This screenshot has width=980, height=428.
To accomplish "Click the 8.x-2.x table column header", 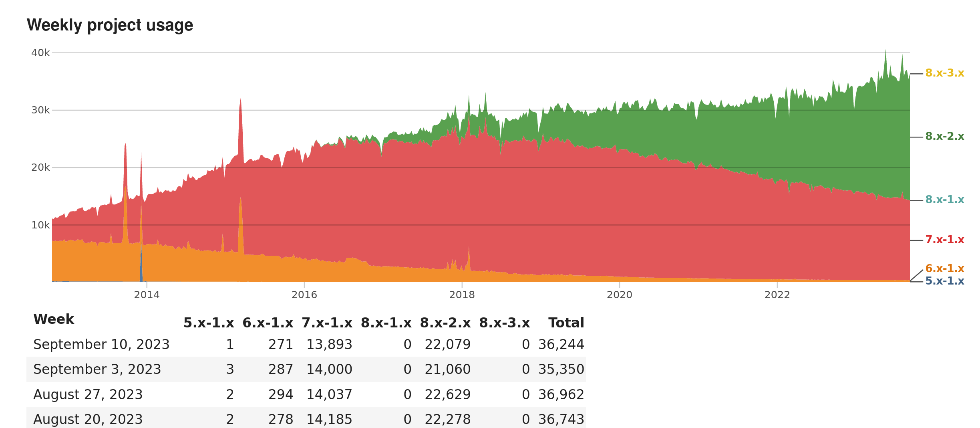I will click(445, 323).
